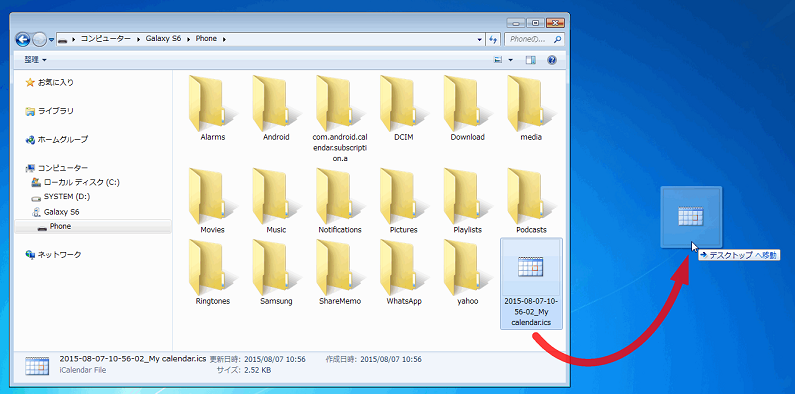The image size is (795, 394).
Task: Select the Download folder
Action: pos(467,109)
